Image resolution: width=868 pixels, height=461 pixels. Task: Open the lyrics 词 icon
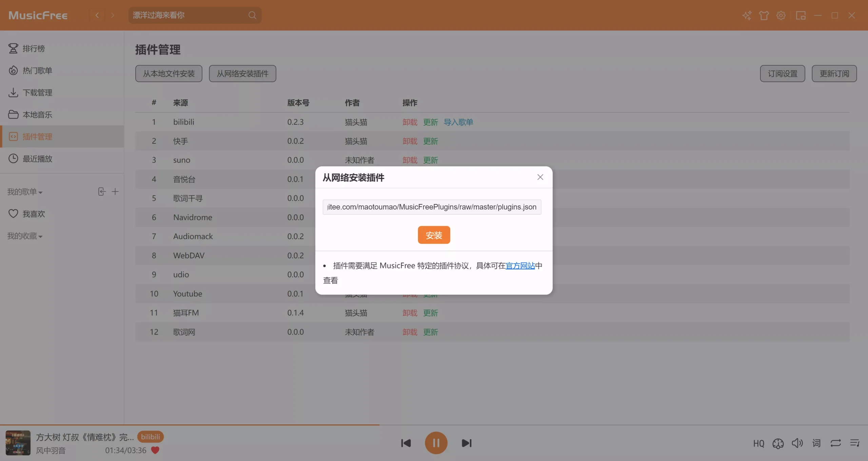(816, 443)
